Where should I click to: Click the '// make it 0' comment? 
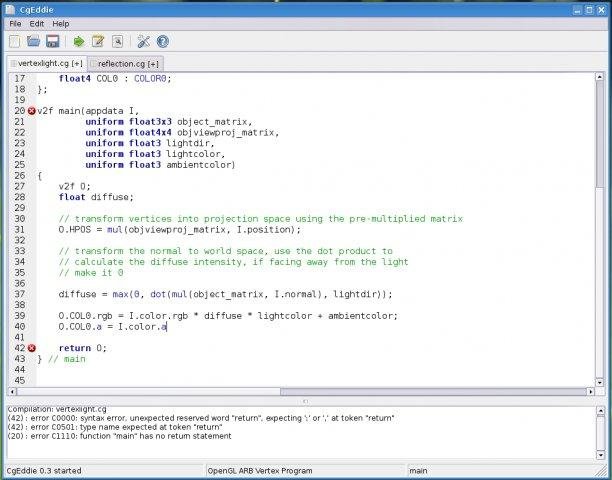pyautogui.click(x=91, y=273)
